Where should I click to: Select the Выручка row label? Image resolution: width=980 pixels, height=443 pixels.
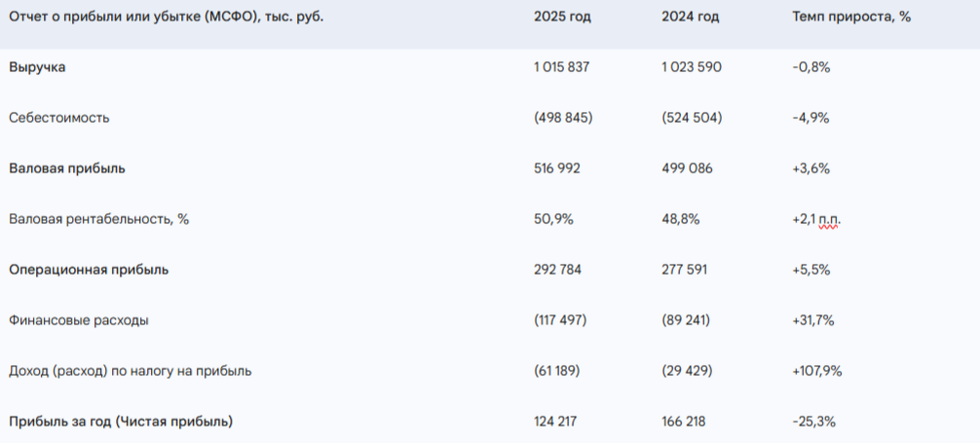pos(37,67)
